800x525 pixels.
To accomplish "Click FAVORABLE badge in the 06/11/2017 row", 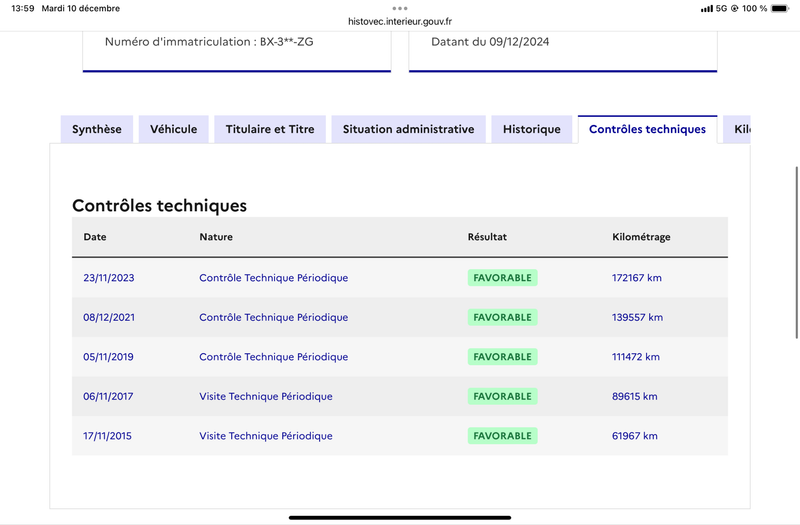I will point(503,396).
